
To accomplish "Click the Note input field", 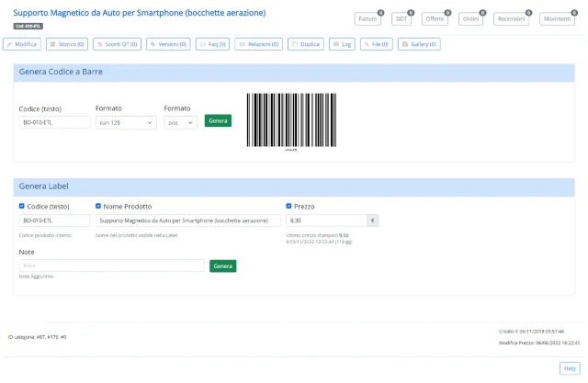I will (x=111, y=265).
